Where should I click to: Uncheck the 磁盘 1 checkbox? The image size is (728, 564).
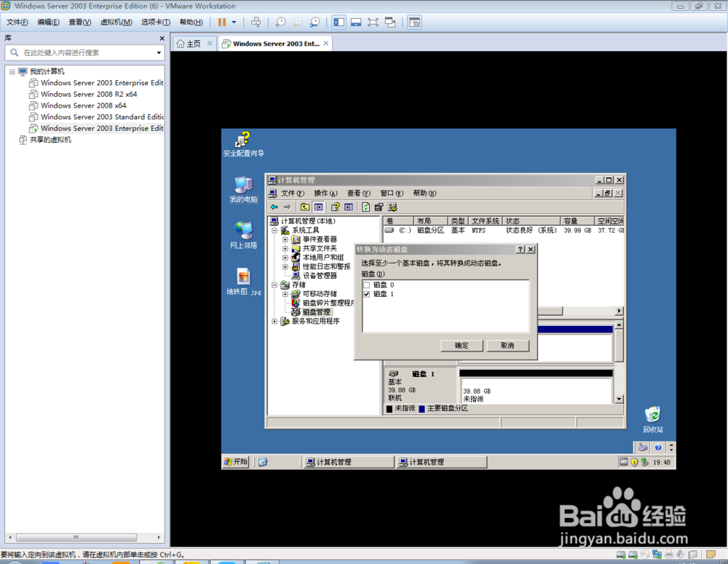367,294
